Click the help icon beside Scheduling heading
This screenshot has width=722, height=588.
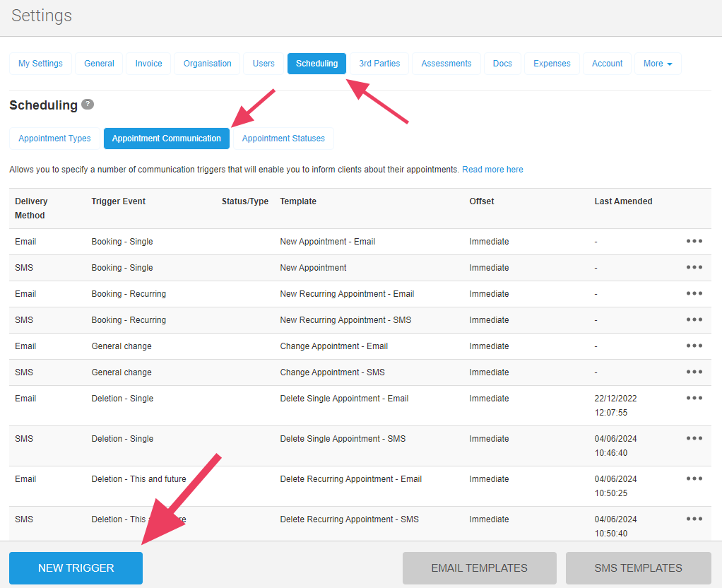(x=88, y=105)
